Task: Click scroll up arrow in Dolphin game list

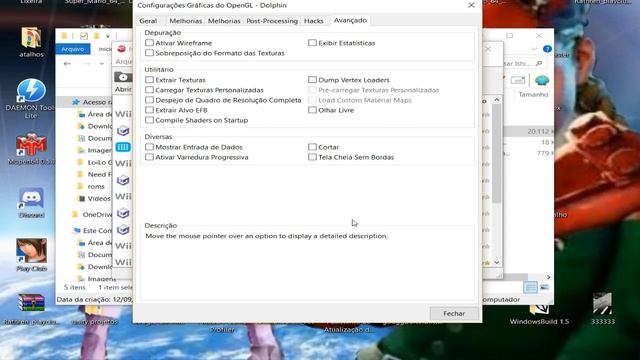Action: tap(497, 100)
